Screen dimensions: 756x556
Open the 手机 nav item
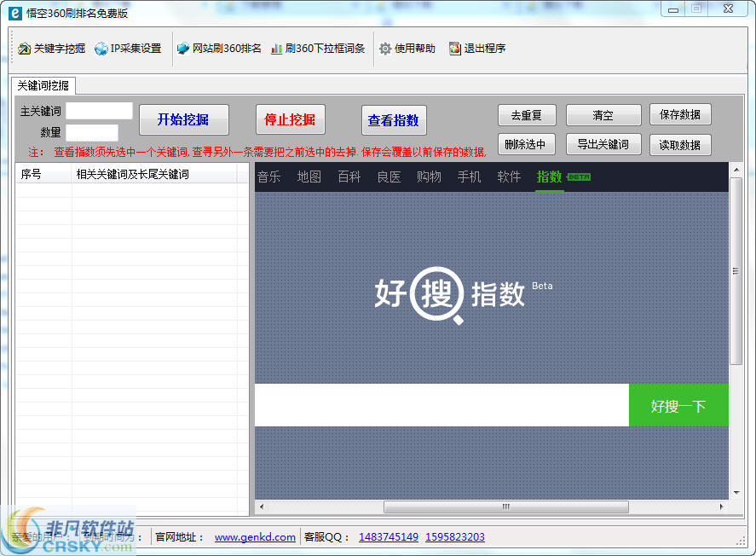(x=469, y=177)
